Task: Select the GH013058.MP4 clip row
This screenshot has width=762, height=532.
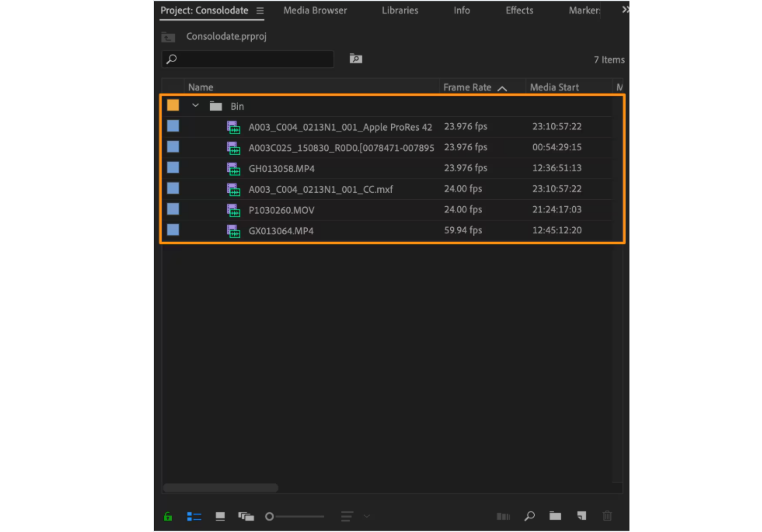Action: 282,169
